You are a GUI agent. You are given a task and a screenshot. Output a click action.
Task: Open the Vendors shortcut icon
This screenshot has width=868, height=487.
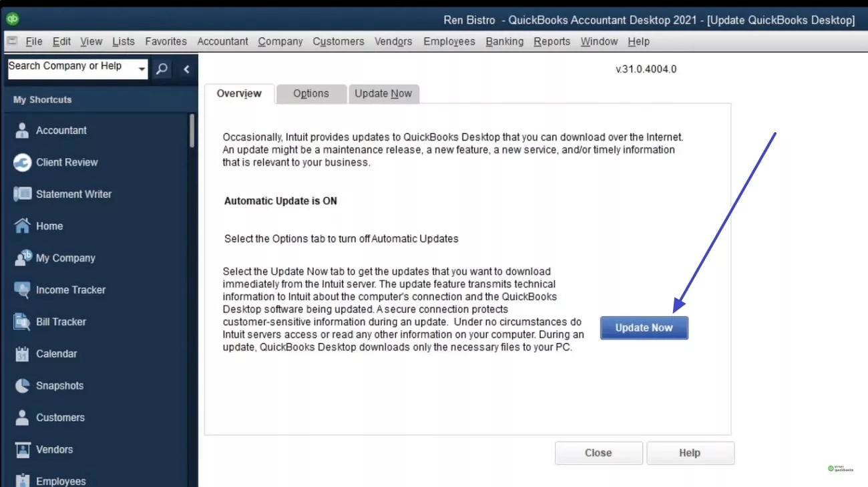(x=23, y=449)
